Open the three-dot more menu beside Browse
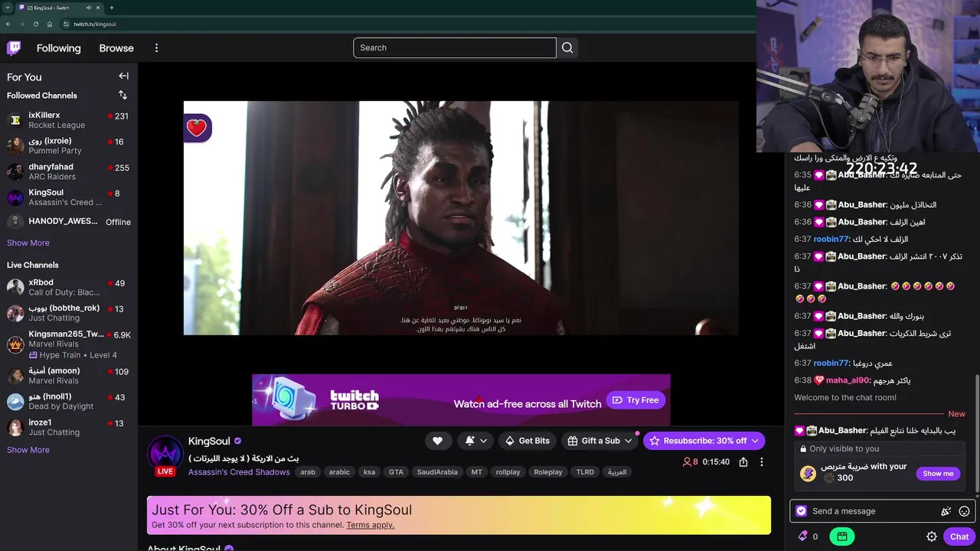 pyautogui.click(x=156, y=47)
